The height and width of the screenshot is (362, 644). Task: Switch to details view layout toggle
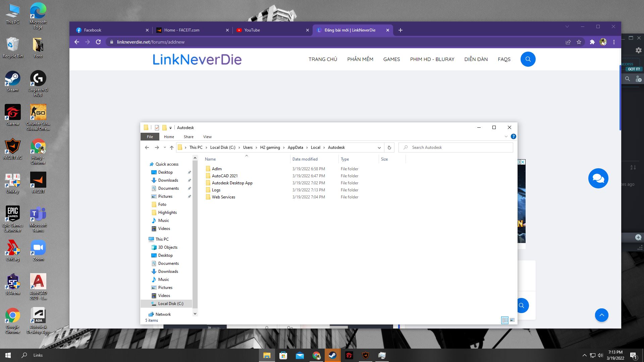505,320
